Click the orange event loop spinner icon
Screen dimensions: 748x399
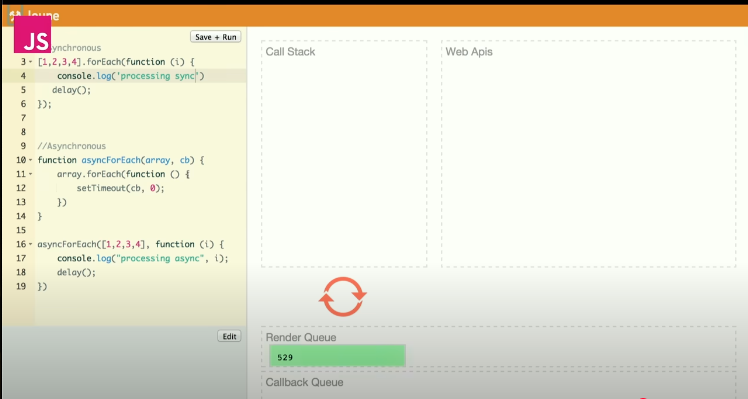(343, 296)
